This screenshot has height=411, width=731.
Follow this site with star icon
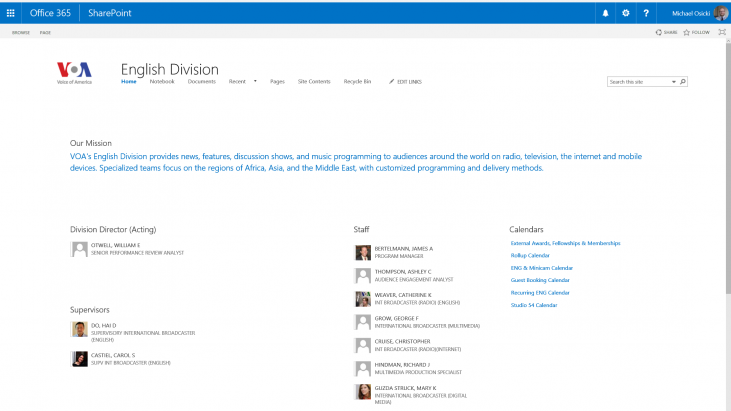[x=686, y=32]
